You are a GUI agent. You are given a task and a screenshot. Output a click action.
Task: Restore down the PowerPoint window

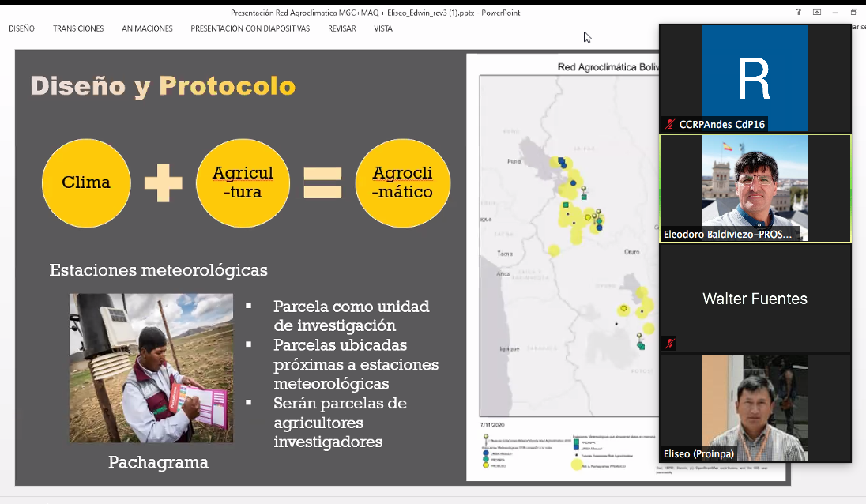pos(854,12)
